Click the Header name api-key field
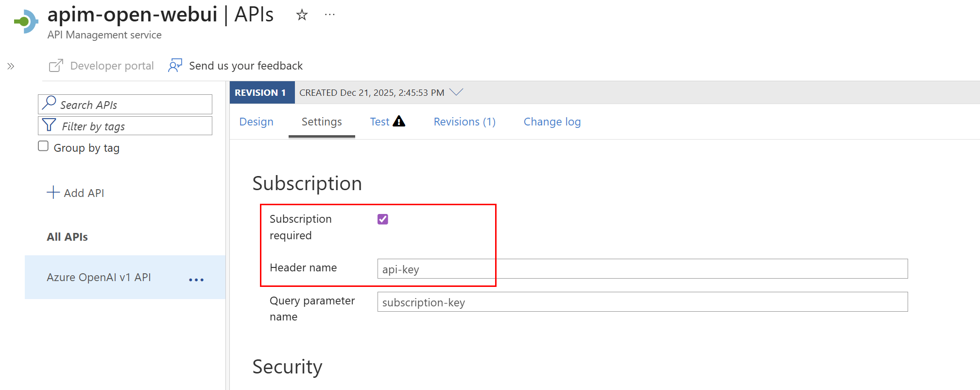 pyautogui.click(x=641, y=269)
